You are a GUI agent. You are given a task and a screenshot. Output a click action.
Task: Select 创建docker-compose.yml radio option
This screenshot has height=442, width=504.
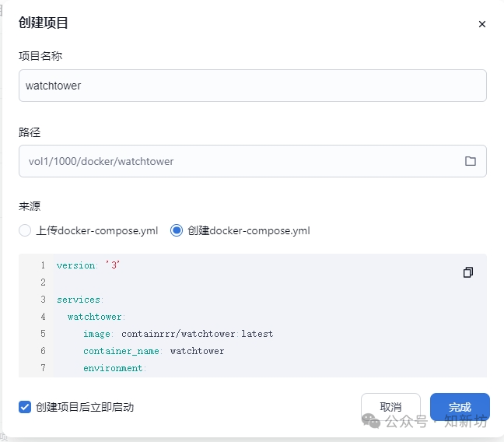(177, 230)
